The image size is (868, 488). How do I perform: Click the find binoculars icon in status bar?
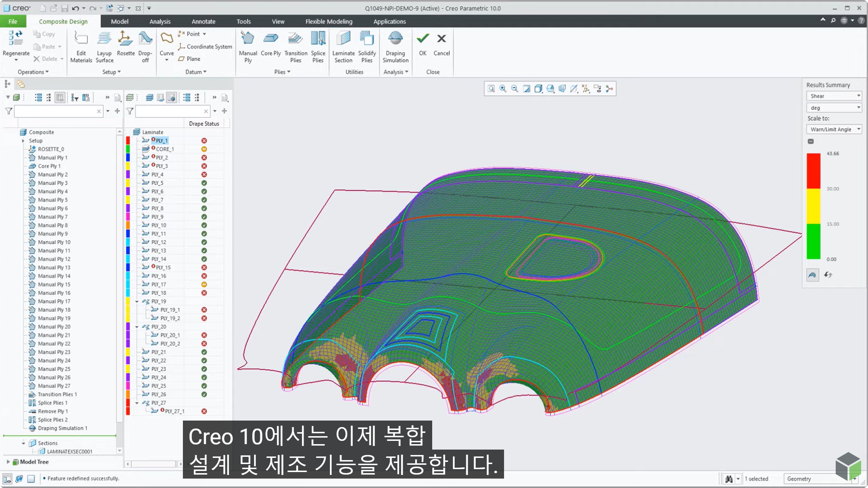(x=729, y=479)
